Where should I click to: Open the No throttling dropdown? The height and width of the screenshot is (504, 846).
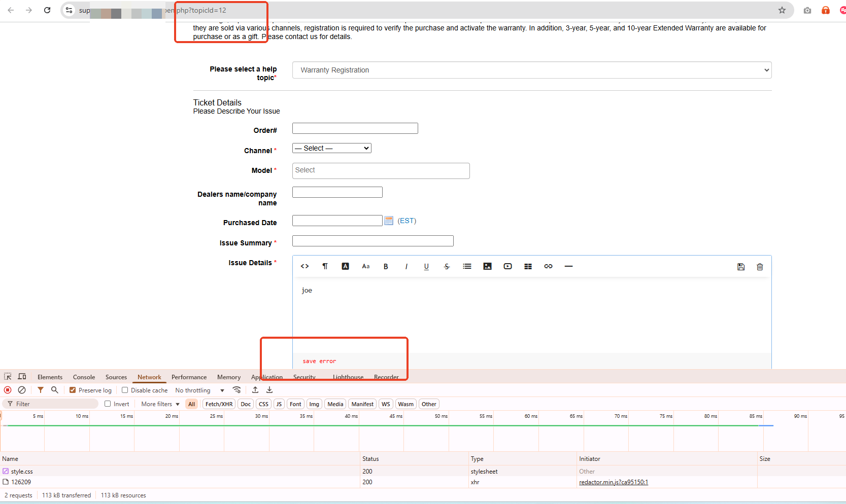tap(199, 390)
